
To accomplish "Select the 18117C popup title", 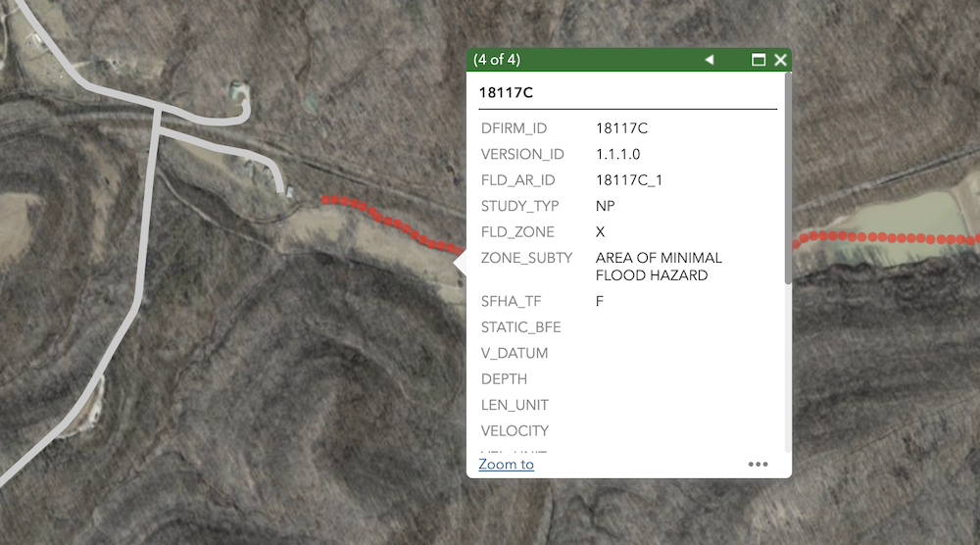I will (506, 93).
